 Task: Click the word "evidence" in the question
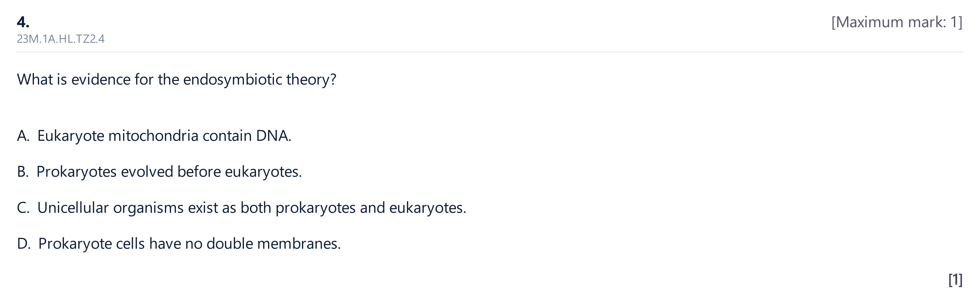[101, 79]
